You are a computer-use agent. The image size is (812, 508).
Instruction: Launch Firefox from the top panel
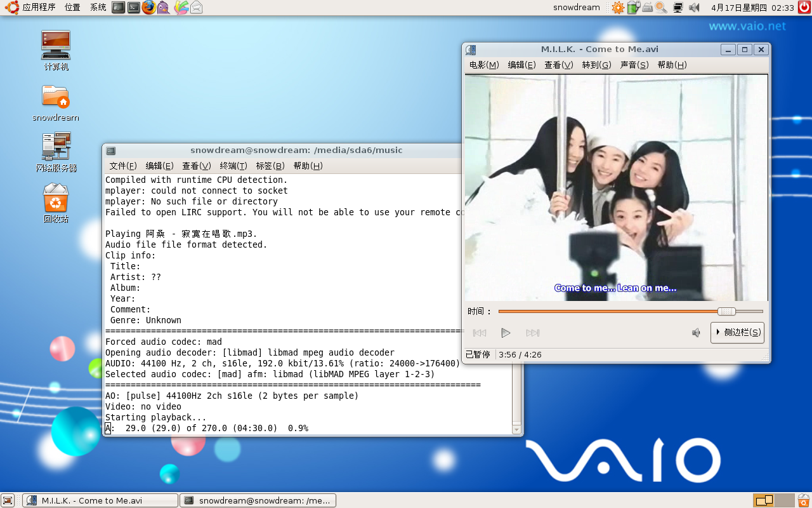148,8
